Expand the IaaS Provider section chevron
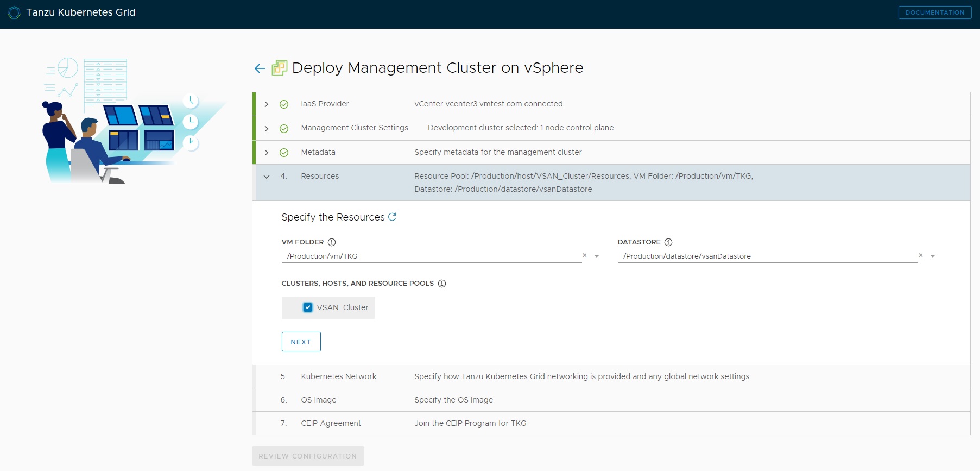Image resolution: width=980 pixels, height=471 pixels. click(267, 104)
